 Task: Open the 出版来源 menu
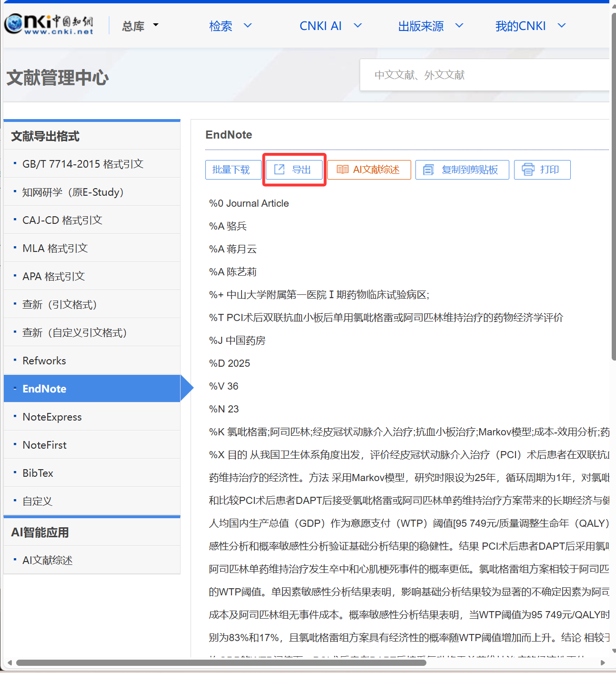(421, 26)
